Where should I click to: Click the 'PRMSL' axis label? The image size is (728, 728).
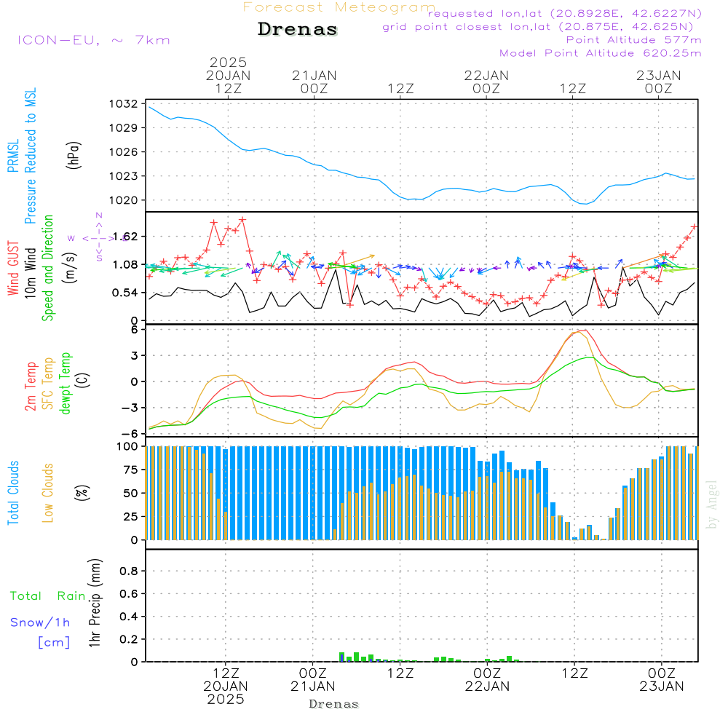click(x=13, y=155)
